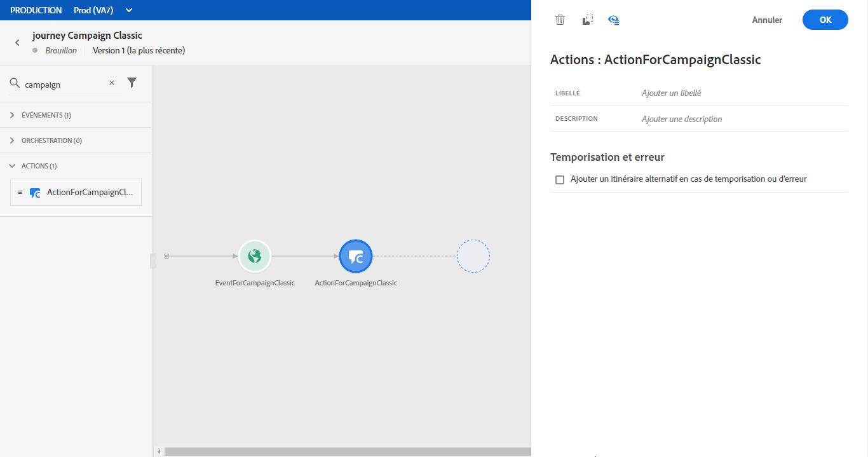Click the empty dashed placeholder node
Screen dimensions: 868x457
[x=473, y=256]
